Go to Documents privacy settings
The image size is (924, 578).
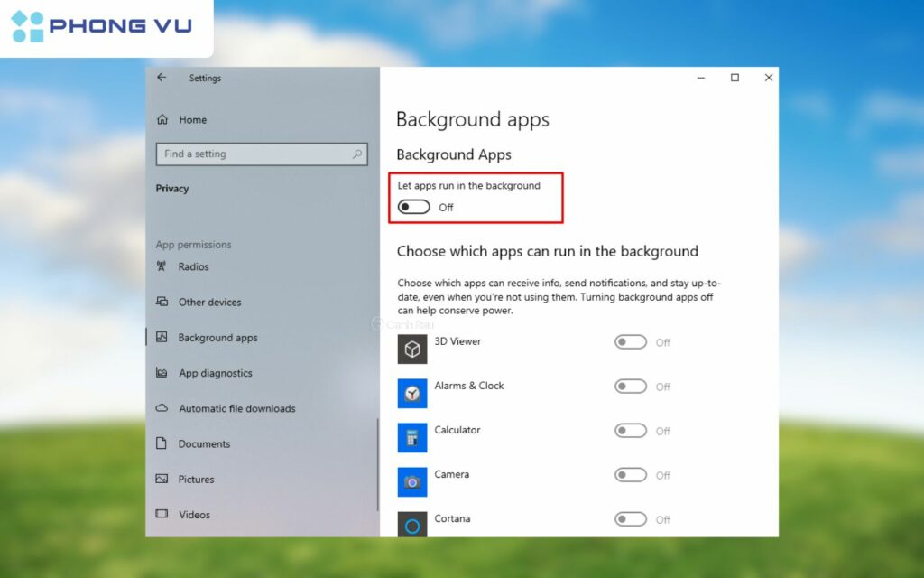point(204,444)
